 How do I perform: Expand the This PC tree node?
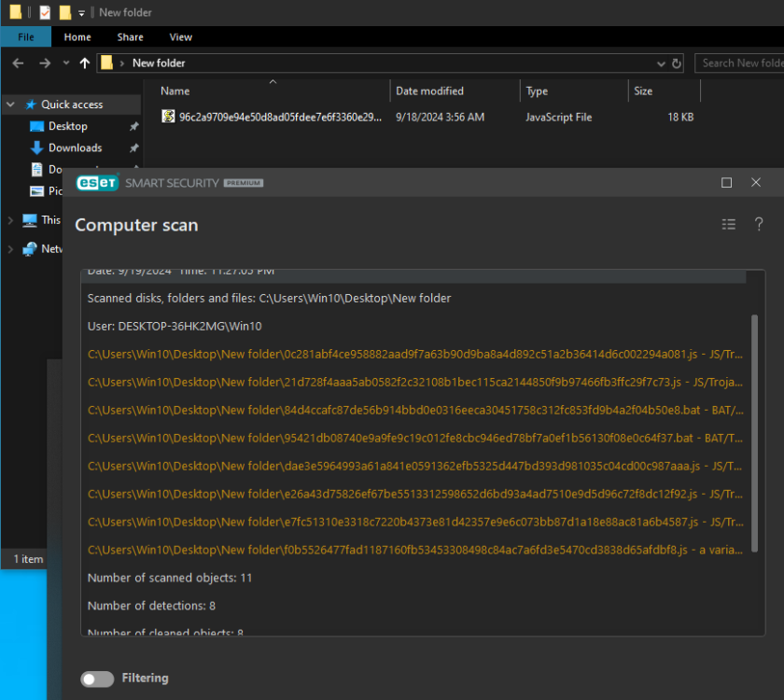[x=10, y=220]
